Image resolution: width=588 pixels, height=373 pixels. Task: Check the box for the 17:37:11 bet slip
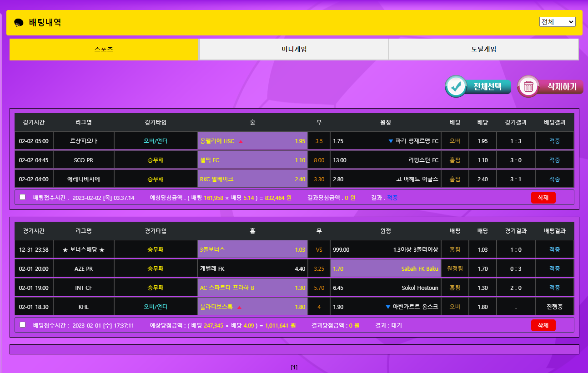click(23, 325)
